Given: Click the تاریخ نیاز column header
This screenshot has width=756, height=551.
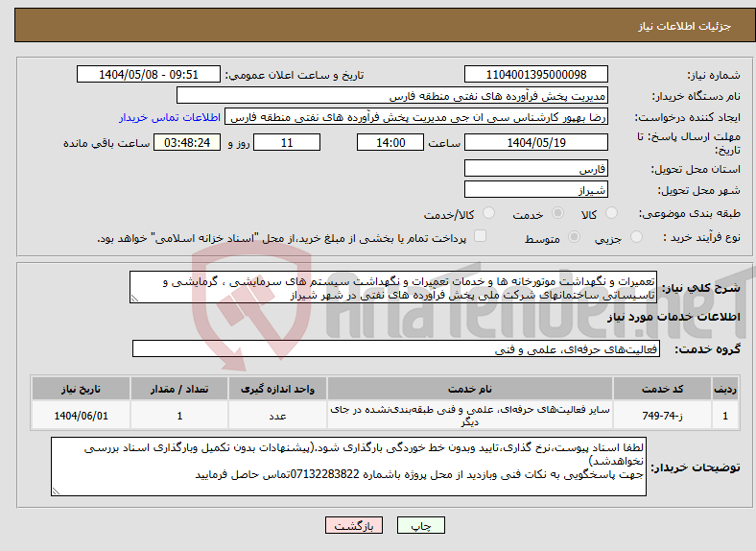Looking at the screenshot, I should 81,389.
